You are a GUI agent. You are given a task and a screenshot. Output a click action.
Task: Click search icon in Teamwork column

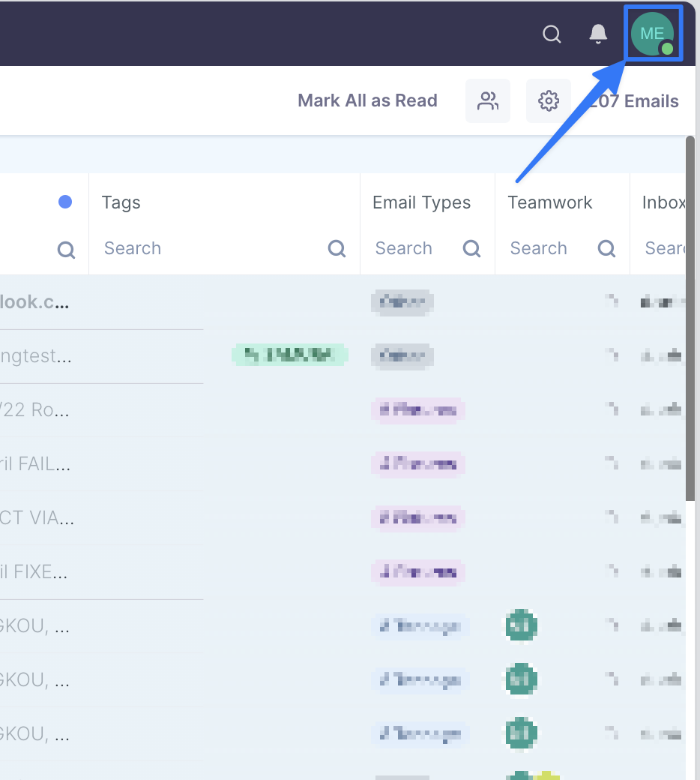tap(607, 249)
